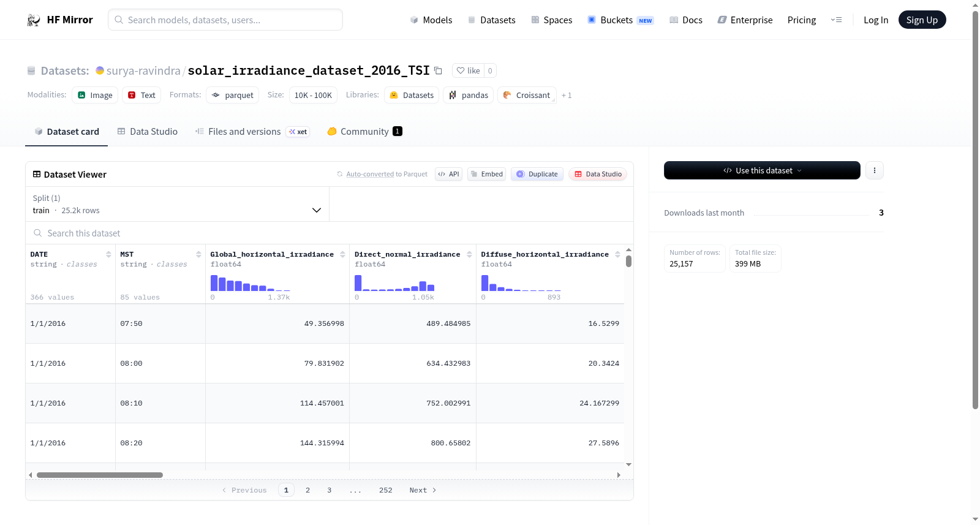Click the page vertical scrollbar
Viewport: 980px width, 525px height.
click(975, 210)
